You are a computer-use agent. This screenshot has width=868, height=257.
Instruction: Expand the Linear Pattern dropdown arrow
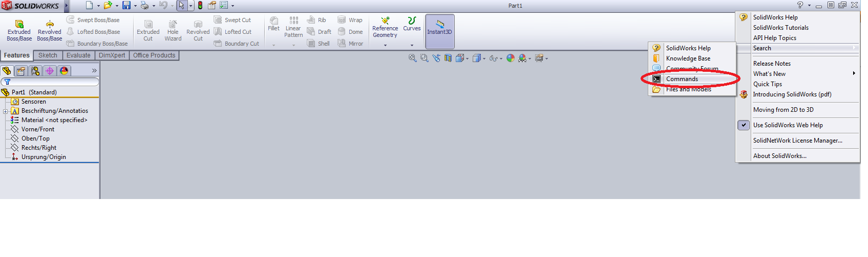pos(293,45)
